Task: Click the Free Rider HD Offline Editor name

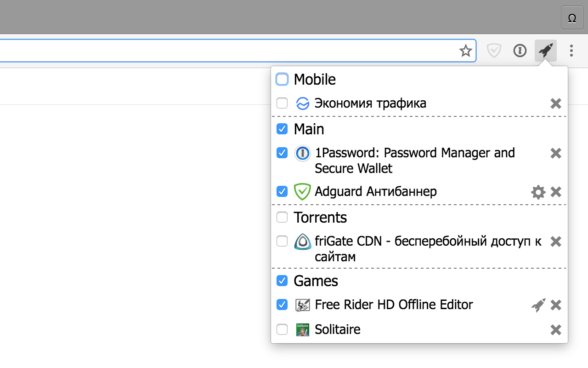Action: [394, 305]
